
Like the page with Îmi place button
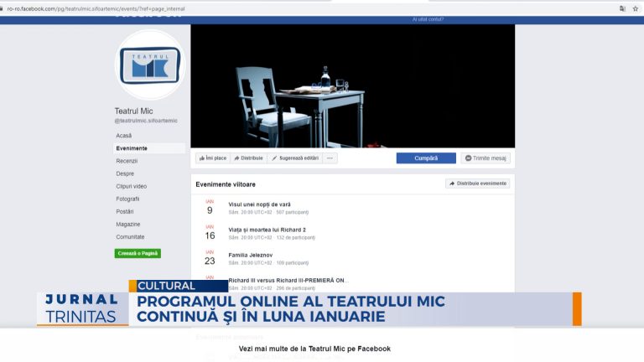pyautogui.click(x=213, y=158)
